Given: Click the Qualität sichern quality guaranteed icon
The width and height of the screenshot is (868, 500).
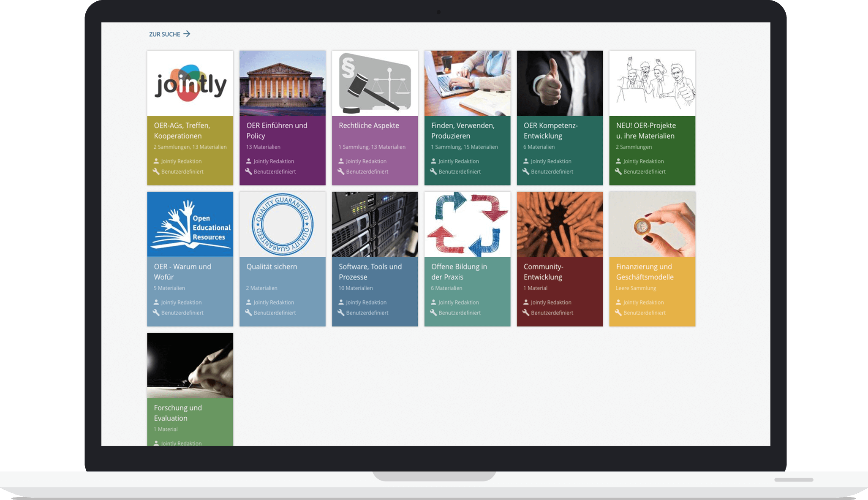Looking at the screenshot, I should [x=282, y=224].
